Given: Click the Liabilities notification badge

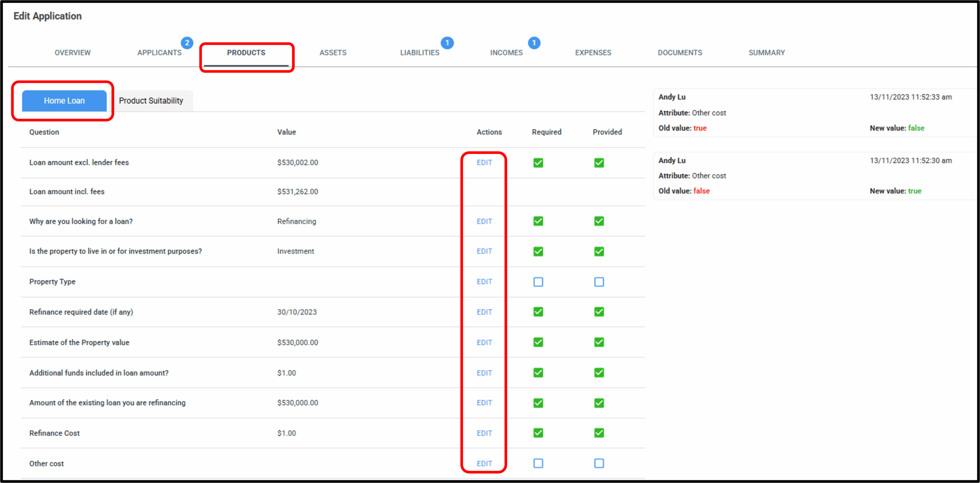Looking at the screenshot, I should 447,43.
